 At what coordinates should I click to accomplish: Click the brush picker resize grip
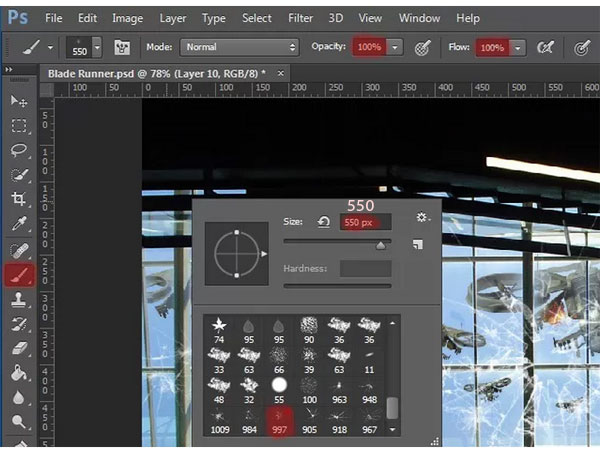point(435,442)
